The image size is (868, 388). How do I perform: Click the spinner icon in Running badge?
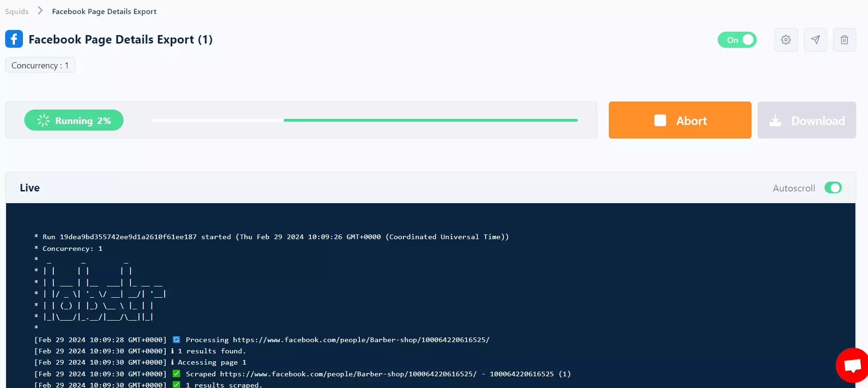click(x=43, y=120)
